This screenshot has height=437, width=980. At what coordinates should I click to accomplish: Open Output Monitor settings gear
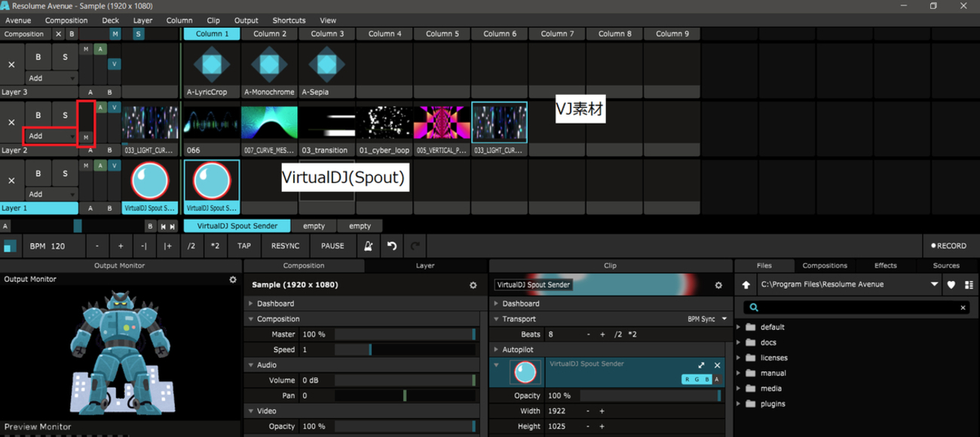[x=233, y=280]
